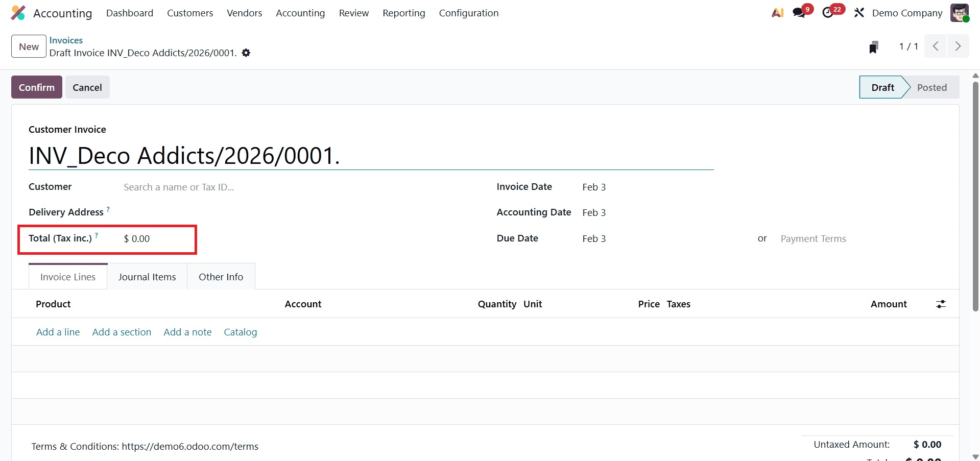Follow the Invoices breadcrumb link
The height and width of the screenshot is (461, 980).
point(66,40)
